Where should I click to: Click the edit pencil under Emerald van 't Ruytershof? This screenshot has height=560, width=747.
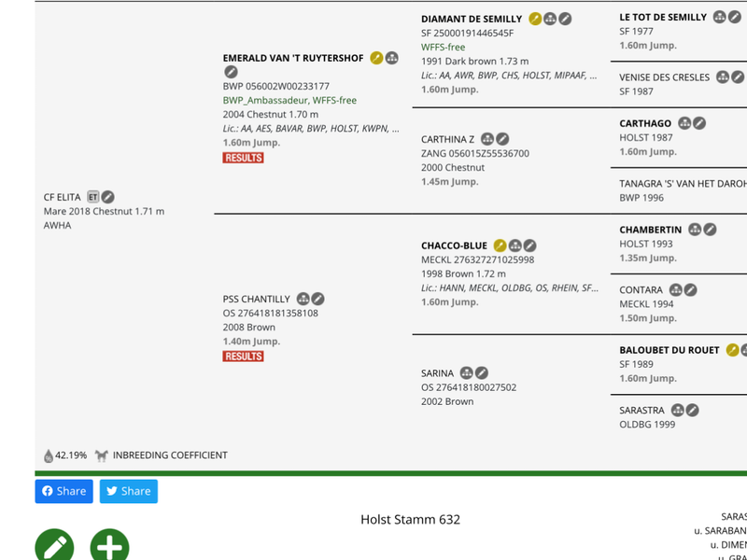click(x=231, y=72)
